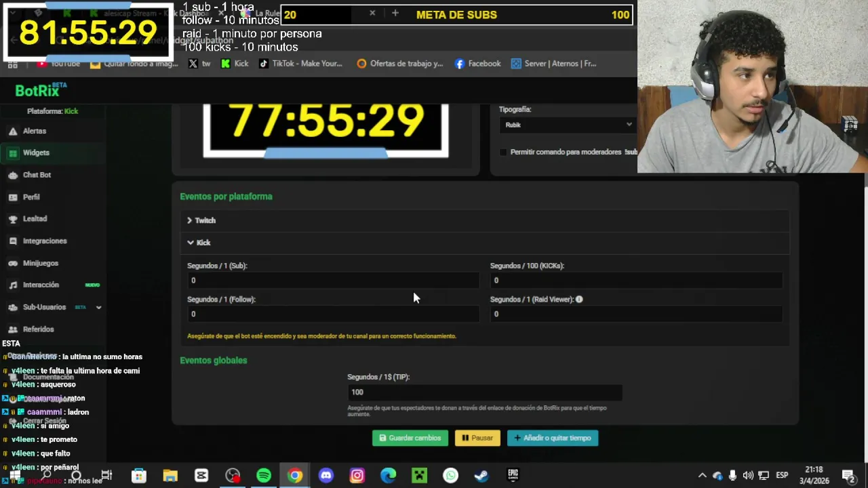Open the X tw bookmark
The height and width of the screenshot is (488, 868).
(x=199, y=64)
